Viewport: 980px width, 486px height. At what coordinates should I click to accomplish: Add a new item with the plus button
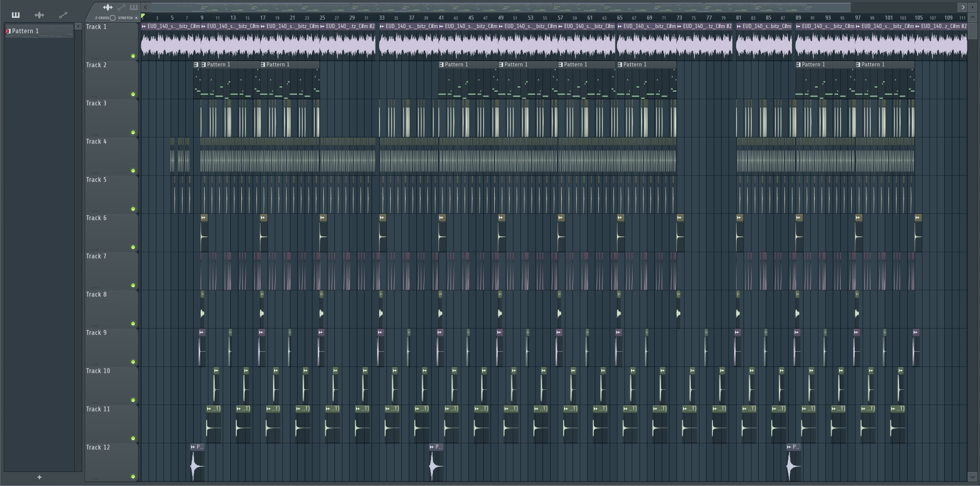click(x=39, y=477)
